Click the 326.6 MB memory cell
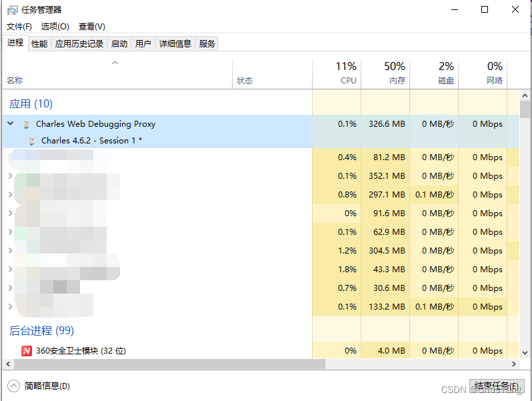 [387, 124]
